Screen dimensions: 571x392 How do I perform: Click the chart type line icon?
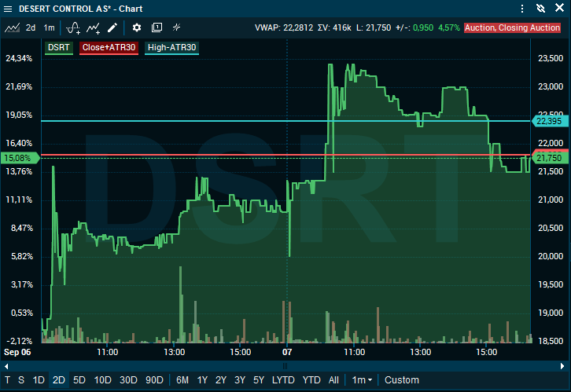12,27
